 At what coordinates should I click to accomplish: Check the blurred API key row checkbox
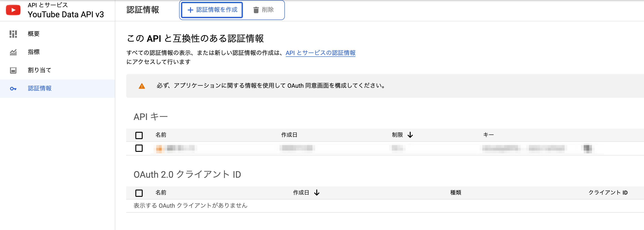(139, 148)
